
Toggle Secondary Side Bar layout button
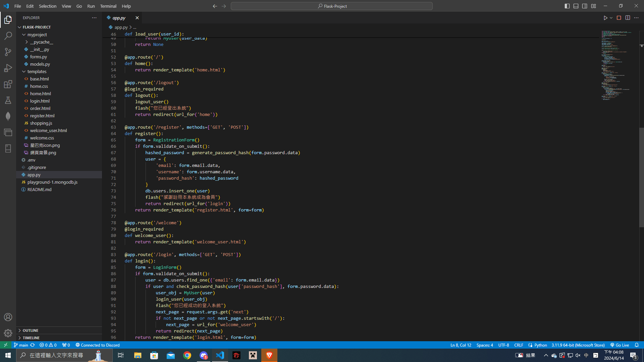(x=585, y=6)
